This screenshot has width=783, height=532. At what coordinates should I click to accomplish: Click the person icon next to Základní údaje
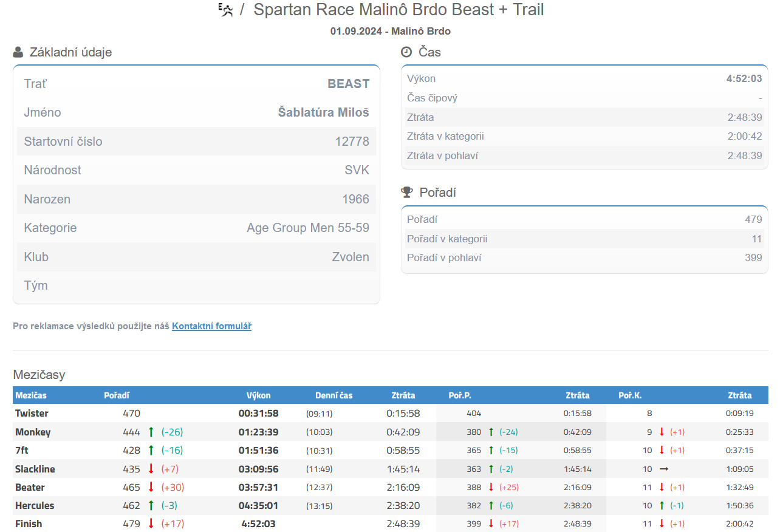(18, 52)
